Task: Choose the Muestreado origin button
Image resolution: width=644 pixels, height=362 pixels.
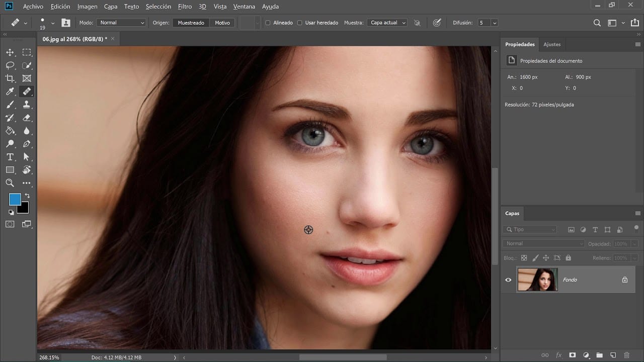Action: coord(191,23)
